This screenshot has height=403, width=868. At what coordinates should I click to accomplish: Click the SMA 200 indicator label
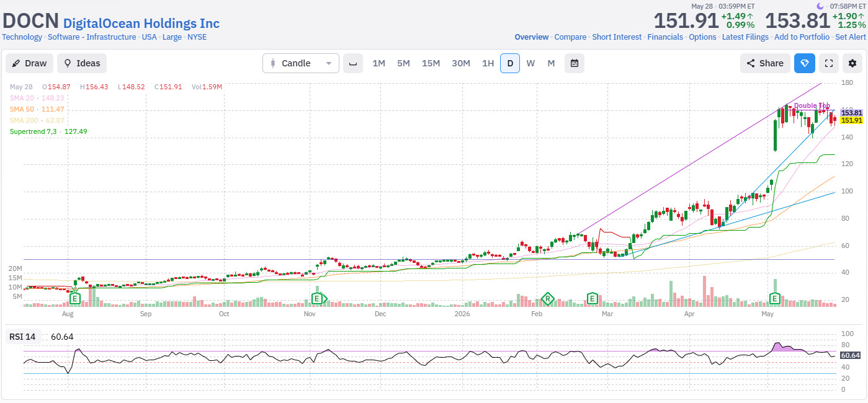click(37, 120)
